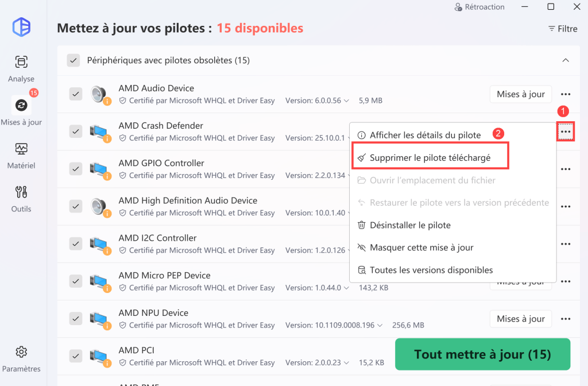The height and width of the screenshot is (386, 588).
Task: Click the 15 disponibles heading text
Action: pos(260,28)
